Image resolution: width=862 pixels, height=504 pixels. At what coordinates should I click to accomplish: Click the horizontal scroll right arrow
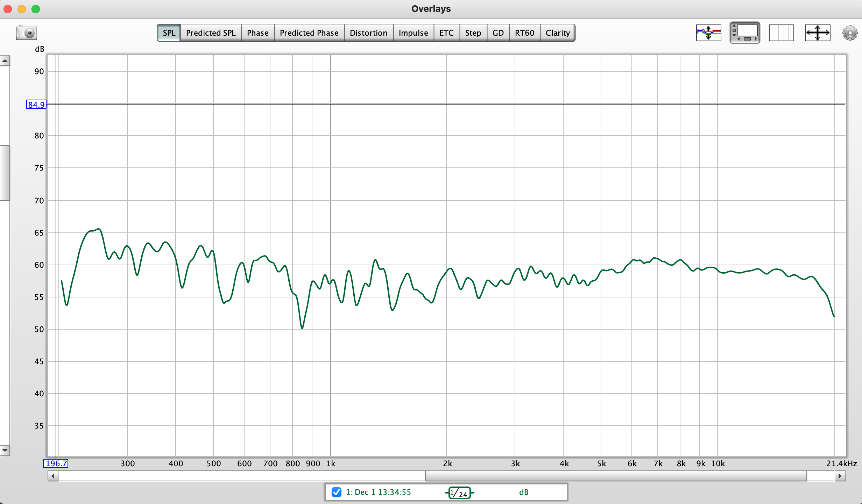pyautogui.click(x=840, y=476)
